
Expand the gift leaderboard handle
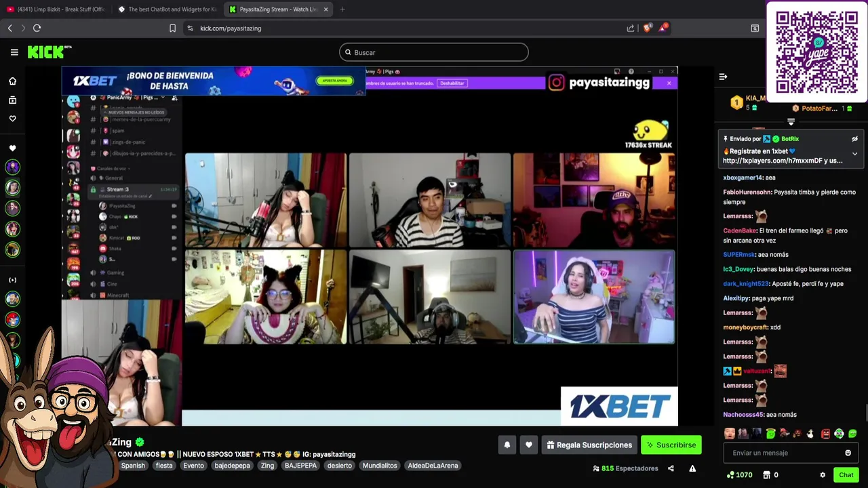point(791,122)
